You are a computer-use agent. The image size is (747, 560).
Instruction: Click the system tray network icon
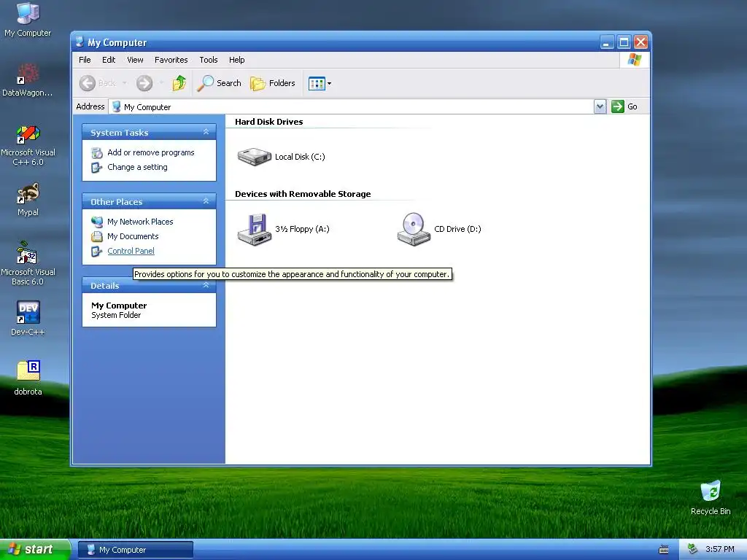pos(692,549)
